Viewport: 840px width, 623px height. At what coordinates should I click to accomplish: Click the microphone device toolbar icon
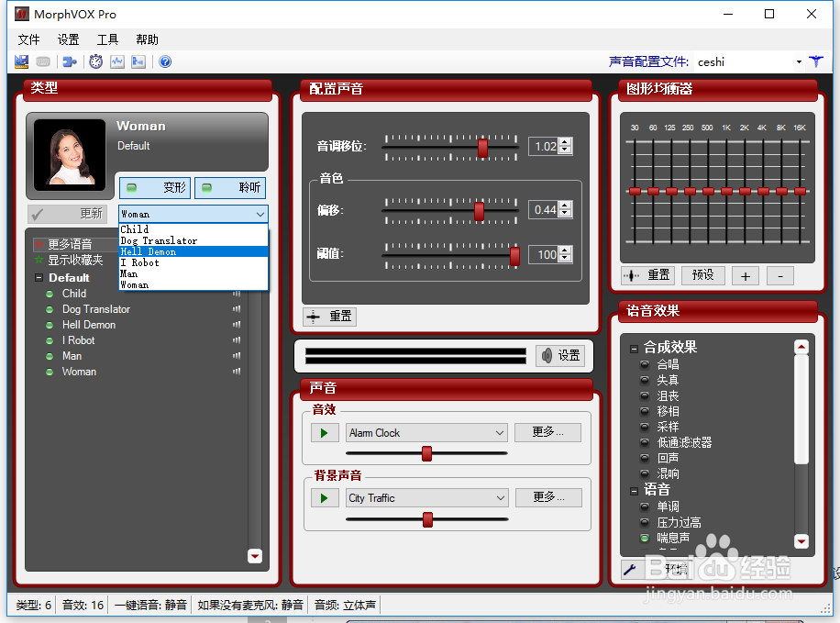tap(70, 61)
